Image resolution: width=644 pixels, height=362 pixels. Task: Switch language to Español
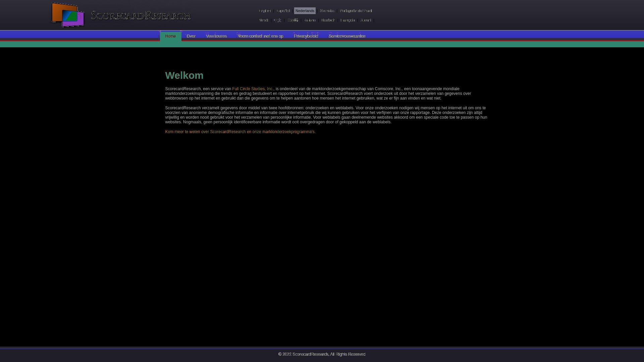[x=283, y=11]
